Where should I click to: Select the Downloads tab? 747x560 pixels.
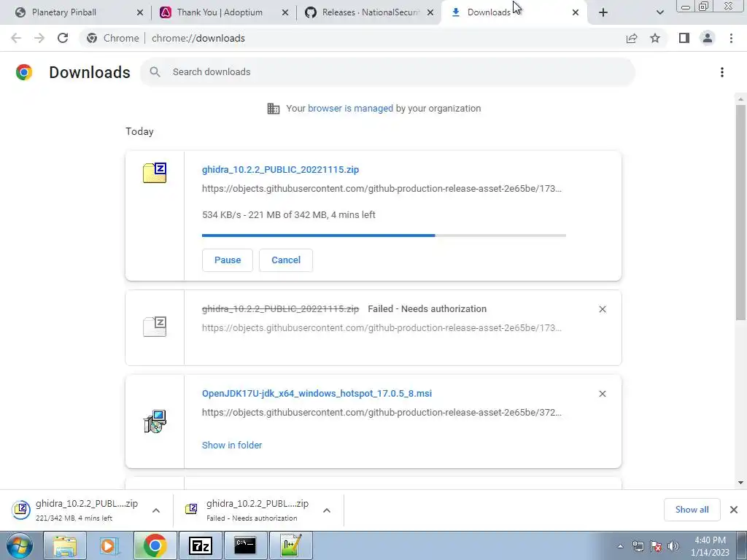pyautogui.click(x=514, y=12)
